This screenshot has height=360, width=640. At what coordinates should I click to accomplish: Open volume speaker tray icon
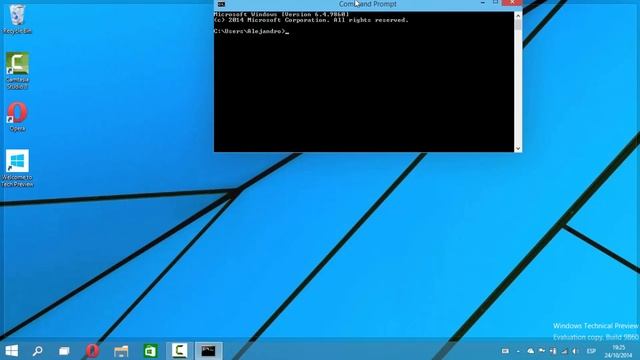[x=576, y=351]
